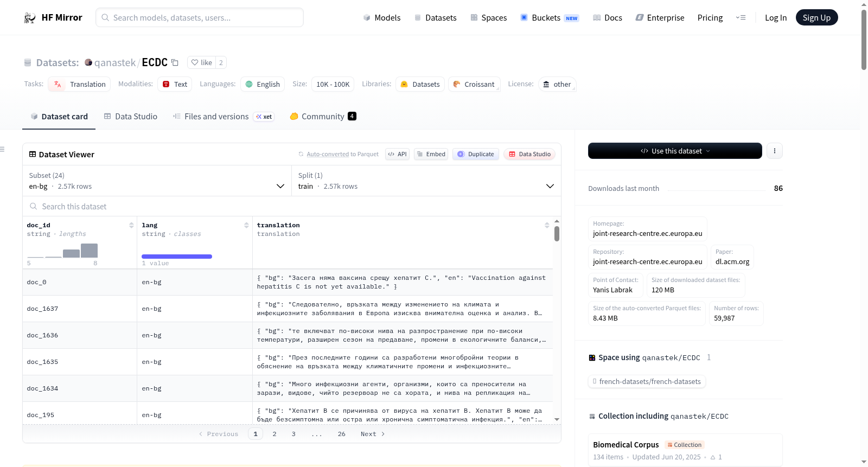Click the heart like icon

point(195,62)
